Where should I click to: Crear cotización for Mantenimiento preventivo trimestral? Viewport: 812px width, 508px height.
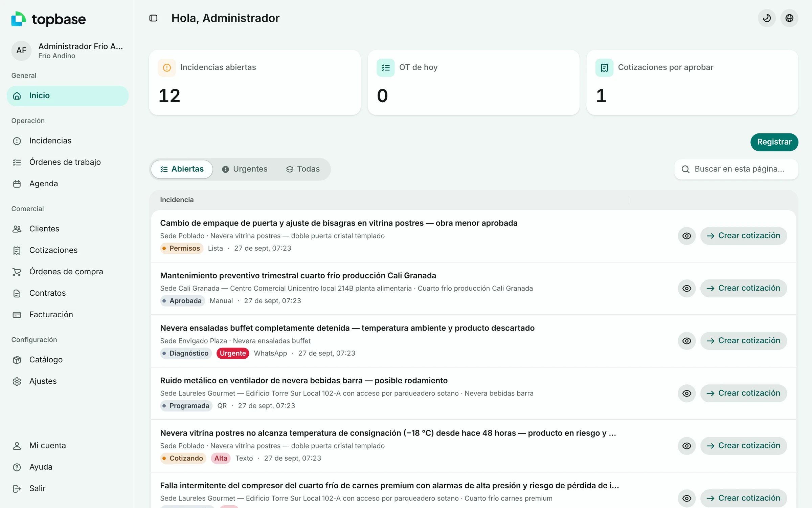click(743, 288)
